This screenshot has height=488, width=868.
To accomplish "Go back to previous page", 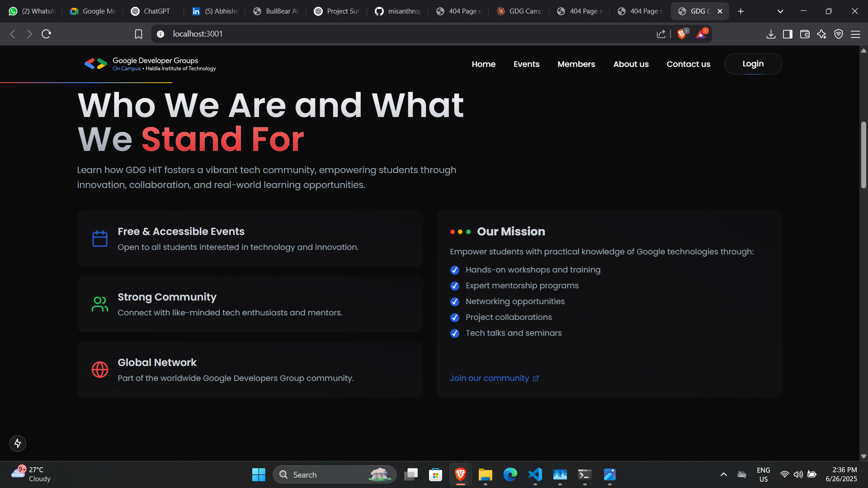I will pyautogui.click(x=13, y=34).
